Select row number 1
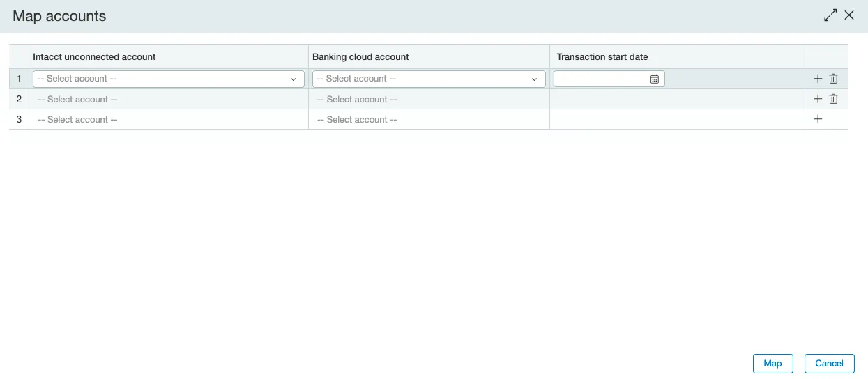The image size is (868, 379). [x=19, y=79]
